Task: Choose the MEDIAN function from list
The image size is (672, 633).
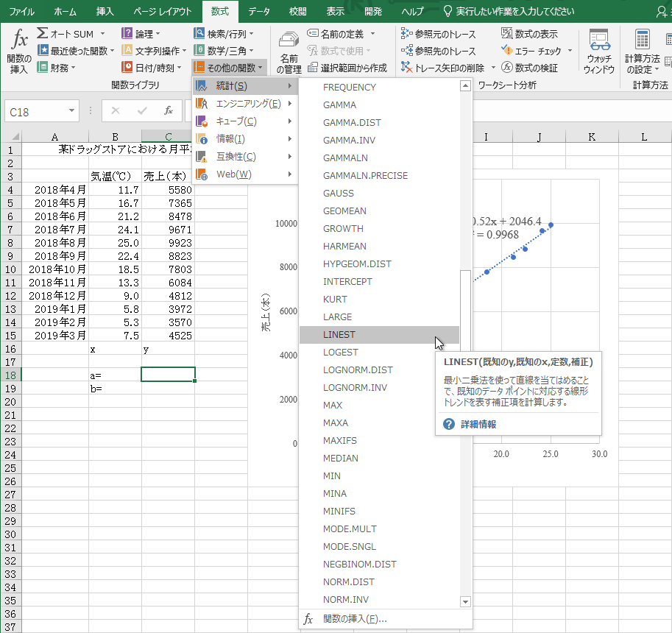Action: pyautogui.click(x=379, y=458)
